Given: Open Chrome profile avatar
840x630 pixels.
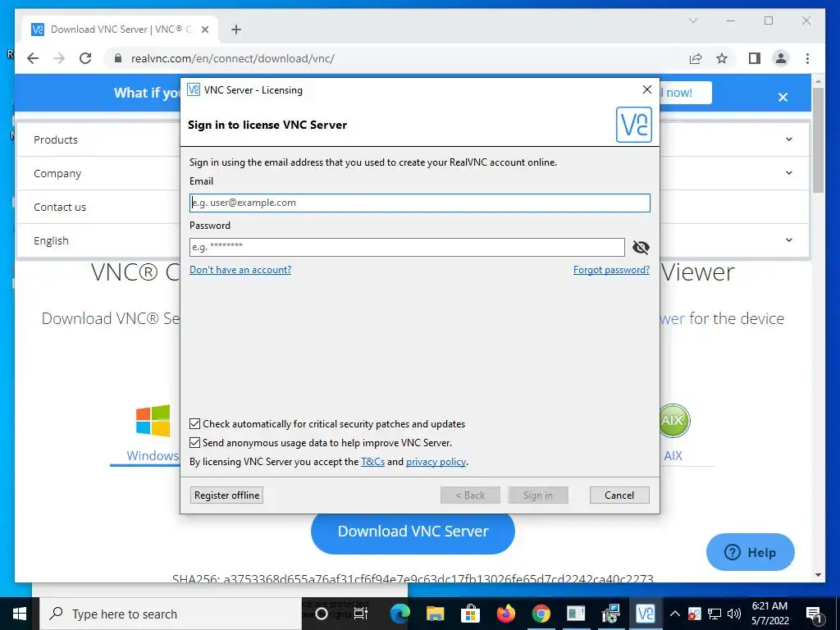Looking at the screenshot, I should (781, 58).
